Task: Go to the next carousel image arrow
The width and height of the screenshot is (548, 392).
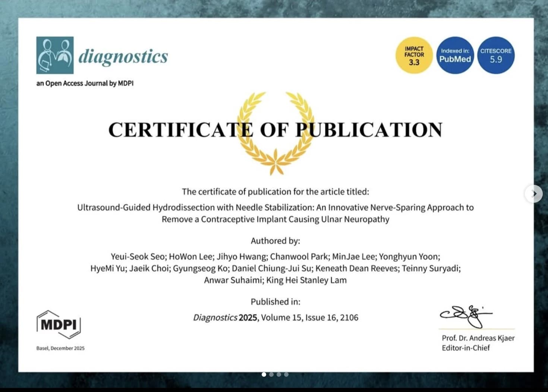Action: click(x=533, y=194)
